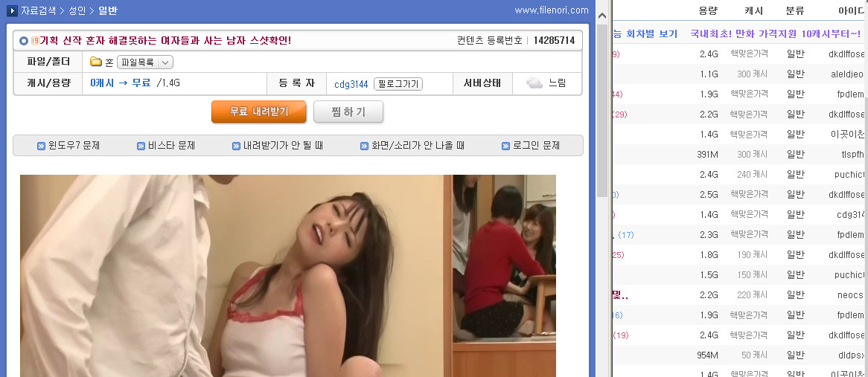Go to 자료검색 in the breadcrumb

pos(38,10)
